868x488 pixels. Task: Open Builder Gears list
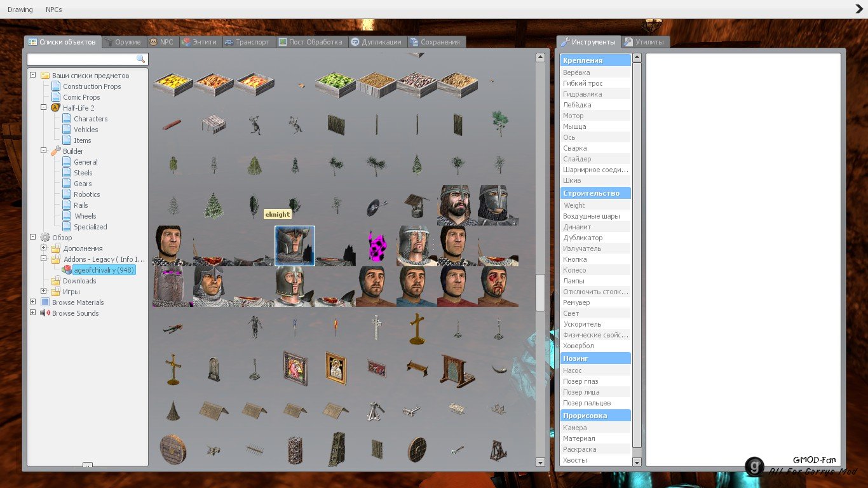point(83,184)
